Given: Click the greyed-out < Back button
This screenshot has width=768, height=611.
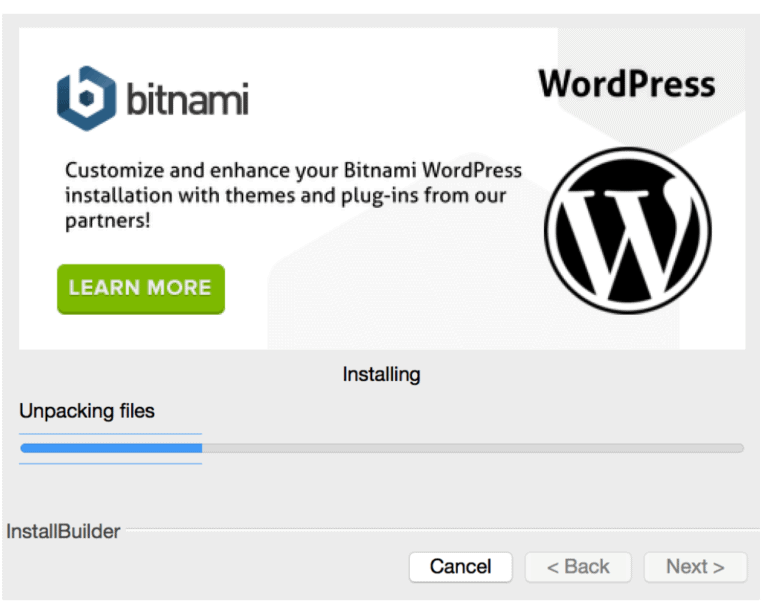Looking at the screenshot, I should pos(578,567).
